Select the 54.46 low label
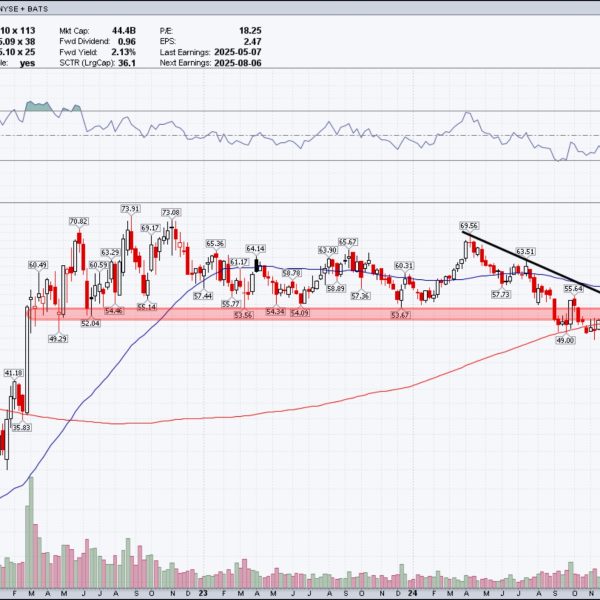Viewport: 600px width, 600px height. click(x=114, y=310)
